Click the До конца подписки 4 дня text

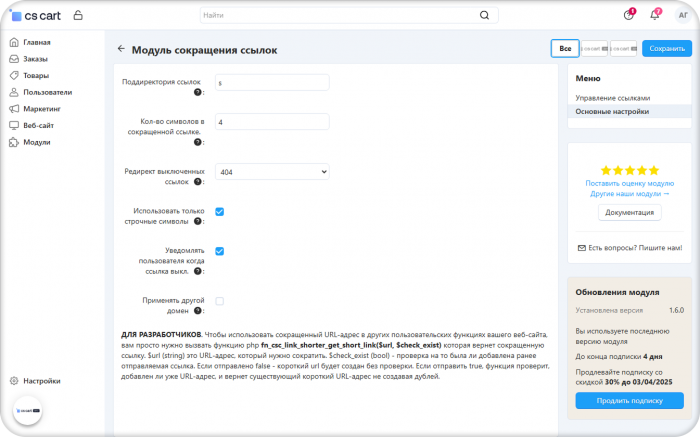pos(619,357)
